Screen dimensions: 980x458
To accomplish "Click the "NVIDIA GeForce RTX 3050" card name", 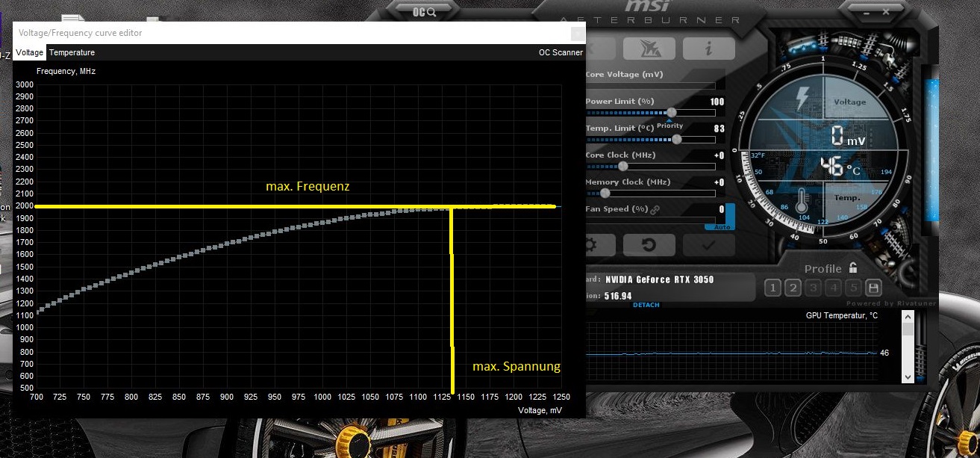I will click(x=660, y=279).
